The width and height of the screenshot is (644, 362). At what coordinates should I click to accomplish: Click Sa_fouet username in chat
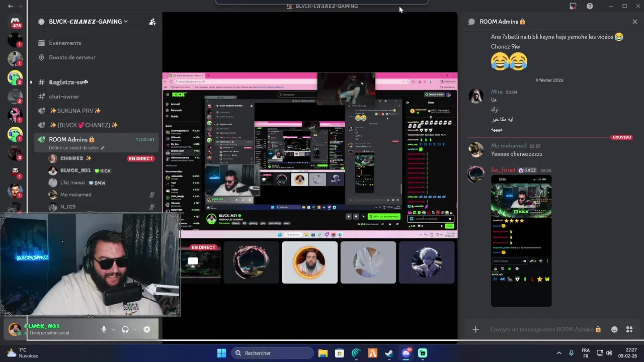point(503,170)
